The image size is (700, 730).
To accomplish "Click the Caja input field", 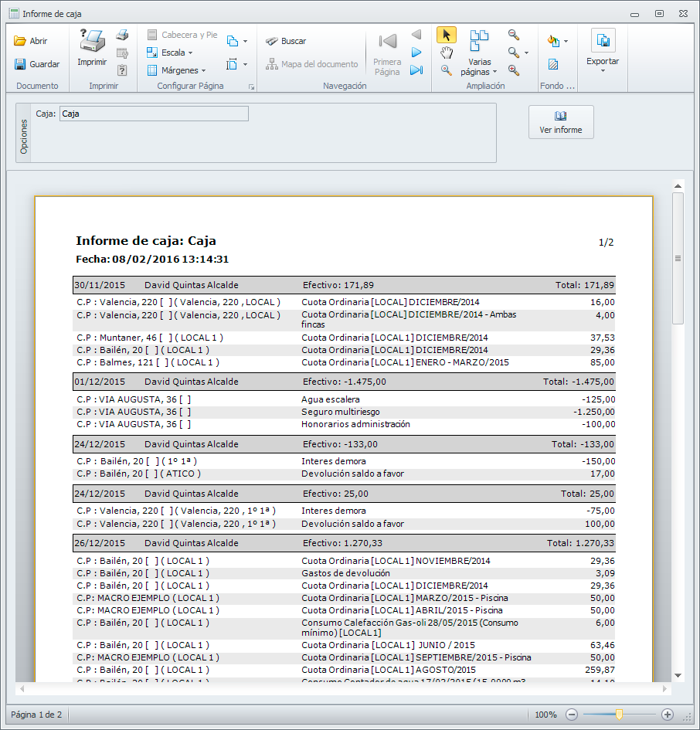I will pos(154,114).
